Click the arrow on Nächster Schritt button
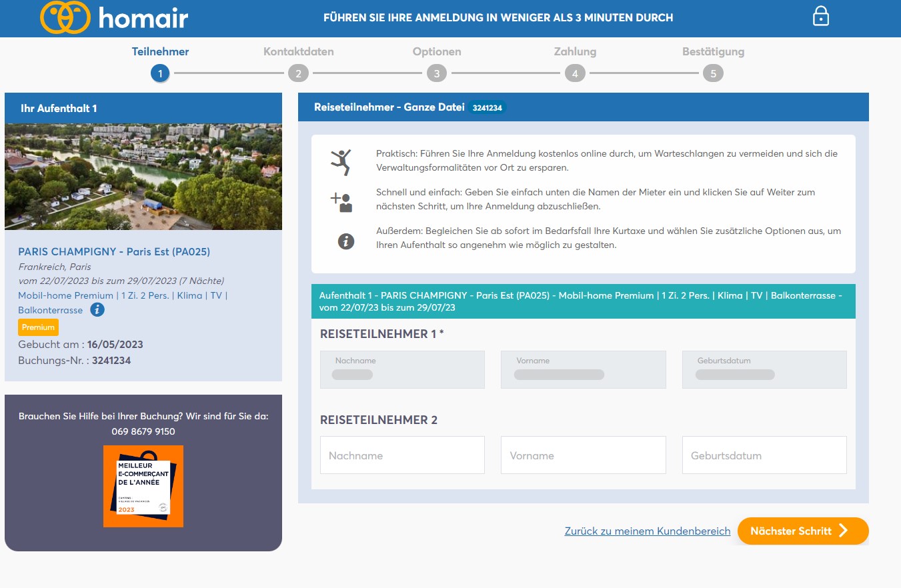The height and width of the screenshot is (588, 901). pyautogui.click(x=844, y=531)
